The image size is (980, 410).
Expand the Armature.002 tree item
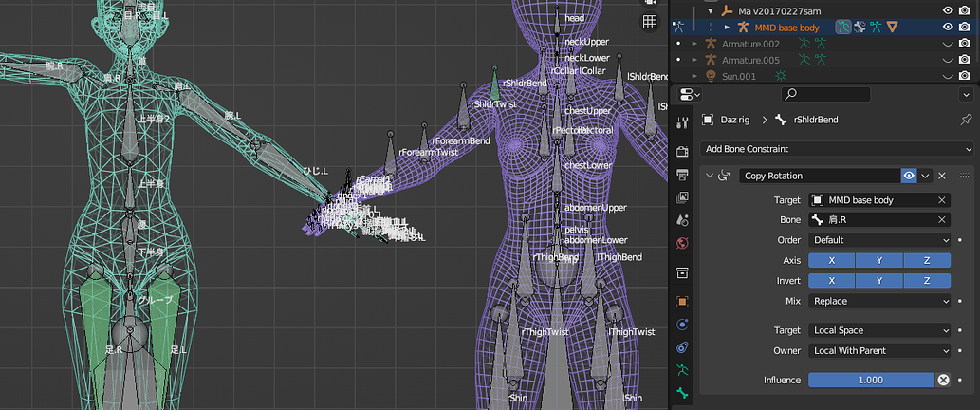tap(694, 44)
